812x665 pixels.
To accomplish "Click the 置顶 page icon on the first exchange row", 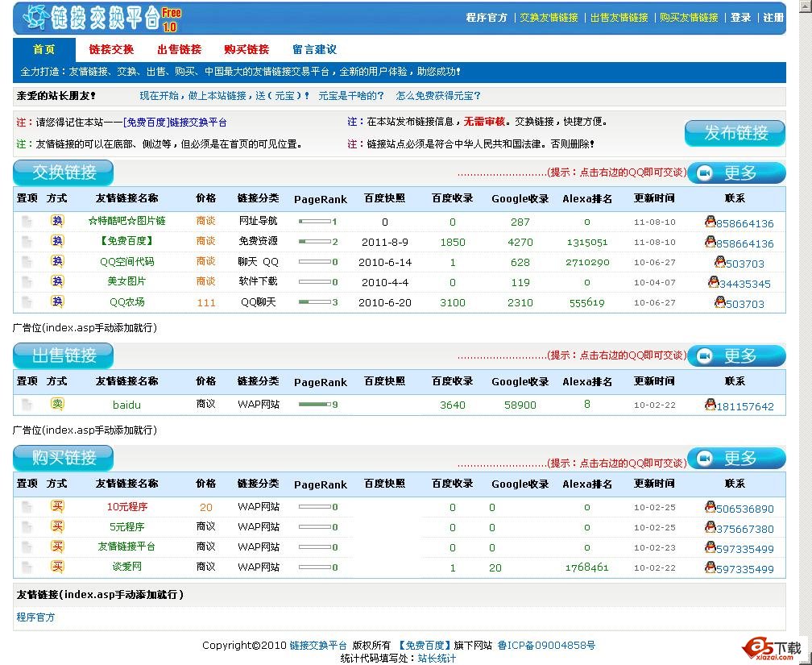I will pyautogui.click(x=26, y=220).
